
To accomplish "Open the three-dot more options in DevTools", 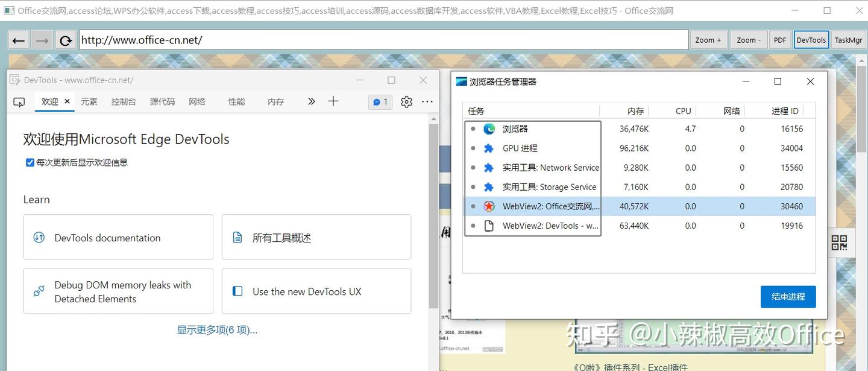I will pos(427,101).
